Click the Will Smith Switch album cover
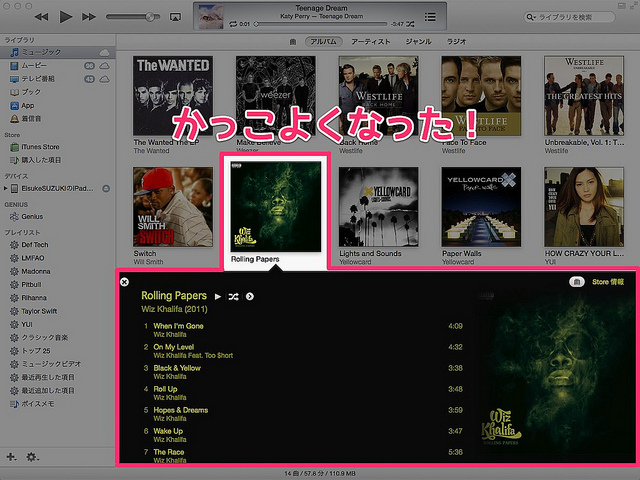This screenshot has width=640, height=480. (x=173, y=207)
